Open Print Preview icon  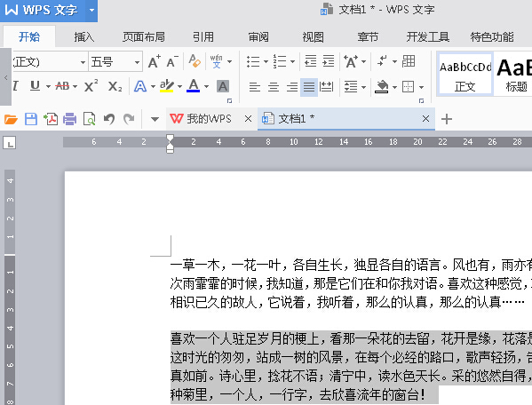(x=89, y=119)
